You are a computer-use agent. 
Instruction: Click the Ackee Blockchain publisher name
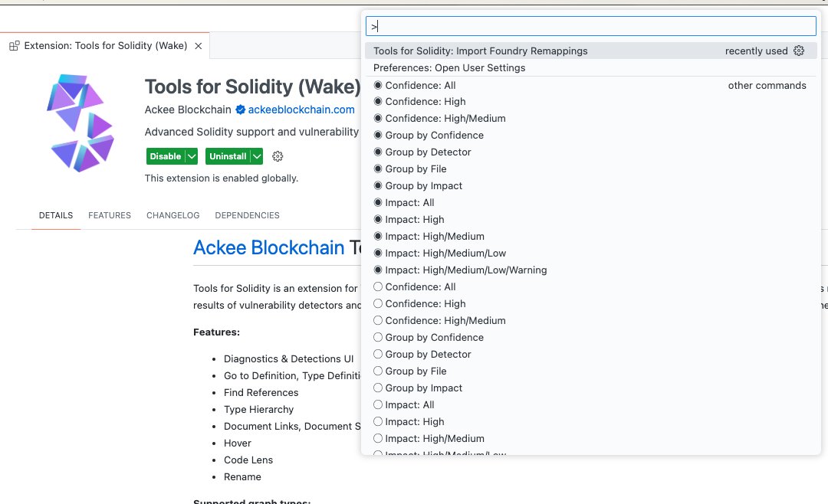(x=188, y=110)
